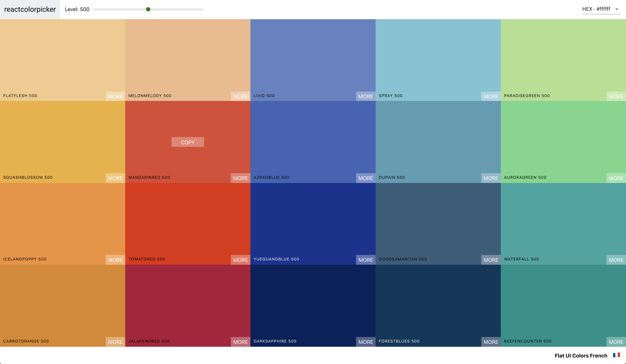Click the French flag emoji icon
The height and width of the screenshot is (364, 626).
616,355
